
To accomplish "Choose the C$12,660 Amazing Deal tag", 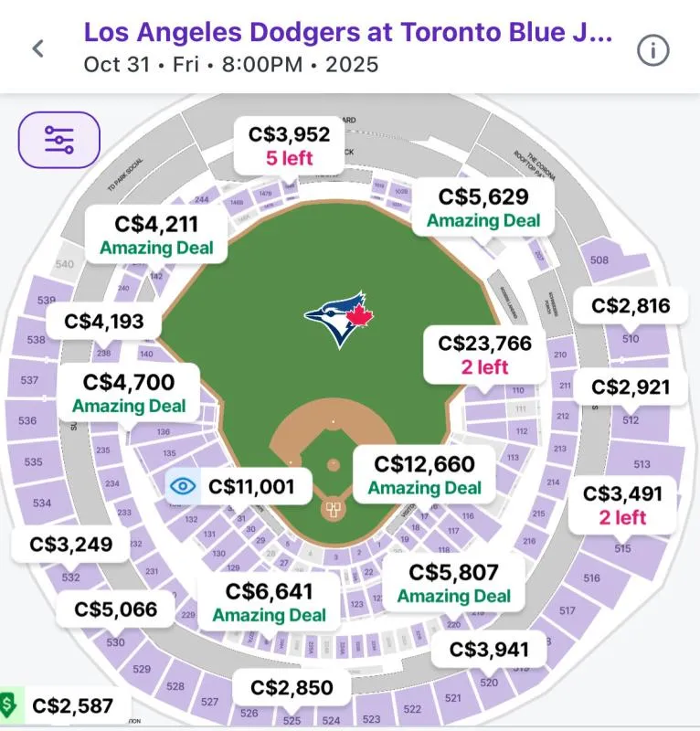I will 424,475.
